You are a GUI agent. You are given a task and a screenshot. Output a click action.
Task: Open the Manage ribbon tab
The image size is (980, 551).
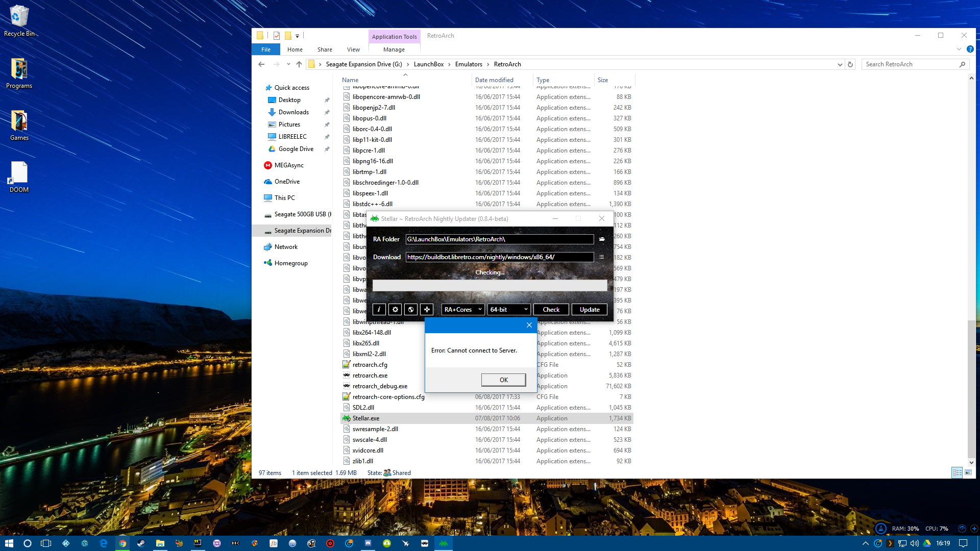coord(394,49)
